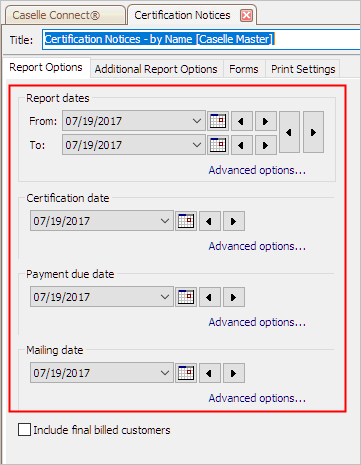Viewport: 361px width, 465px height.
Task: Open Advanced options under Certification date
Action: click(x=257, y=246)
